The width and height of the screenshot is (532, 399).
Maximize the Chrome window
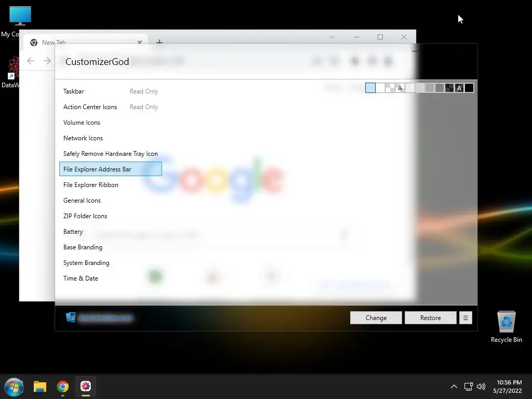pos(380,37)
